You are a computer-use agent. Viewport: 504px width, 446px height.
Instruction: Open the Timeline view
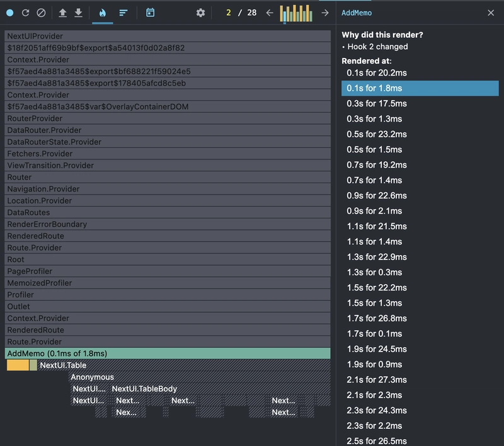click(x=150, y=13)
